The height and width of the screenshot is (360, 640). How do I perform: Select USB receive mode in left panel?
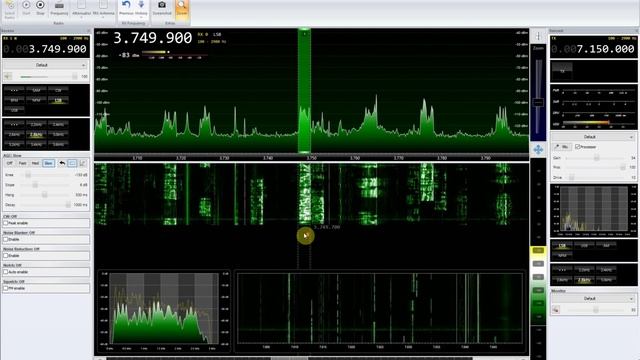tap(14, 110)
